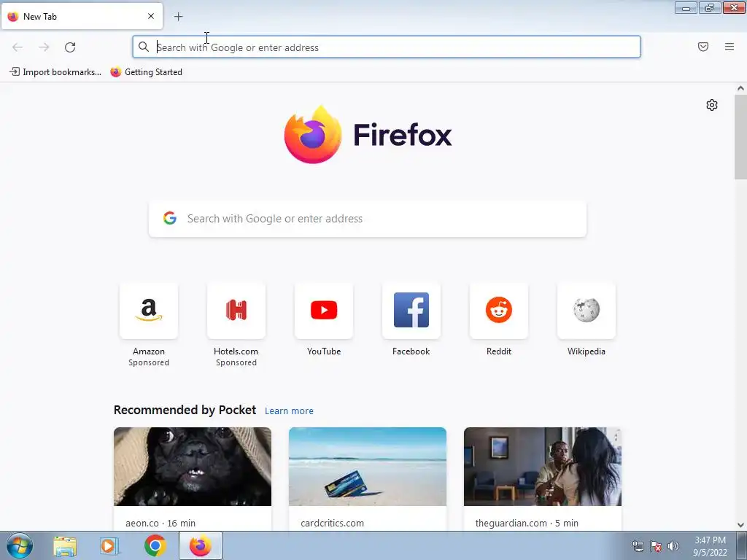
Task: Open Windows Explorer from taskbar
Action: (65, 545)
